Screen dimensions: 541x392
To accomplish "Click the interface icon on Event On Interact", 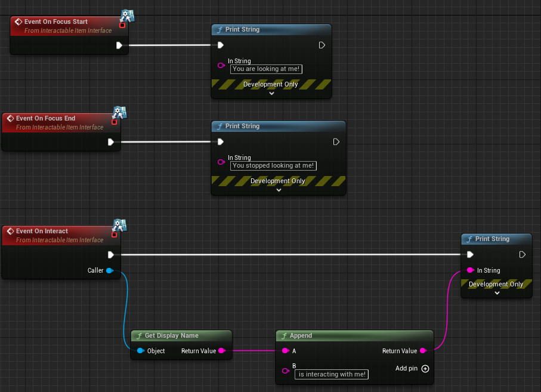I will 119,225.
